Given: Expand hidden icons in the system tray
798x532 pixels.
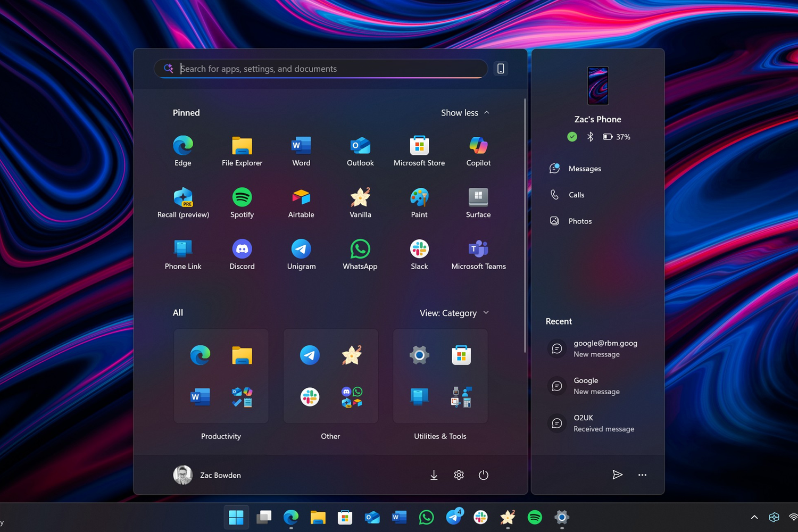Looking at the screenshot, I should tap(754, 517).
